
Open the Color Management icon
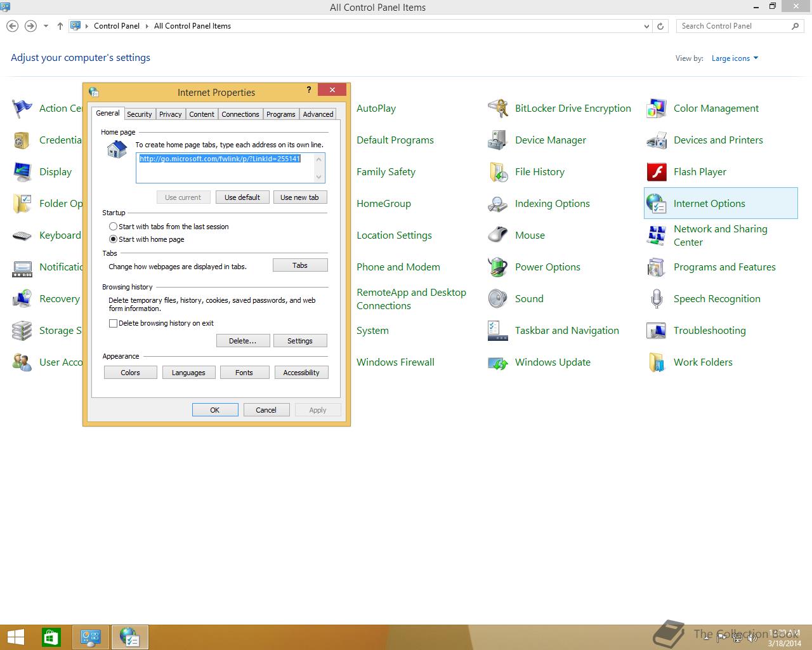pos(657,109)
